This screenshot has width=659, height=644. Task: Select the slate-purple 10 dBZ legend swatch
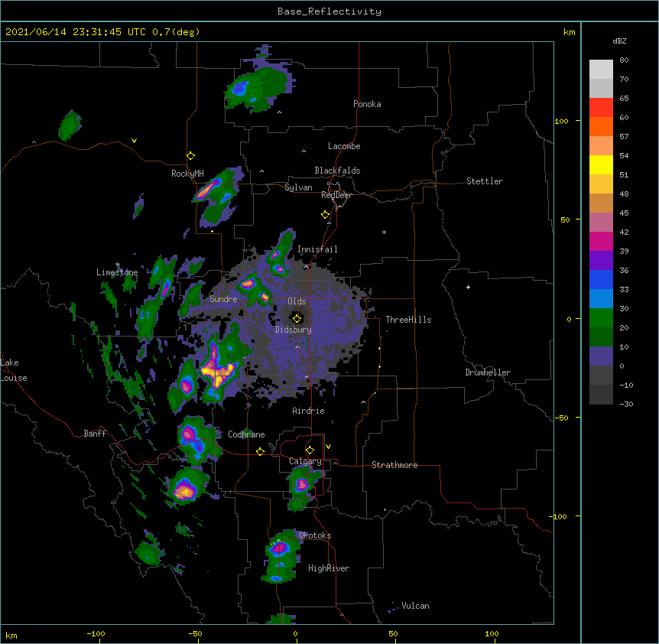click(x=601, y=356)
